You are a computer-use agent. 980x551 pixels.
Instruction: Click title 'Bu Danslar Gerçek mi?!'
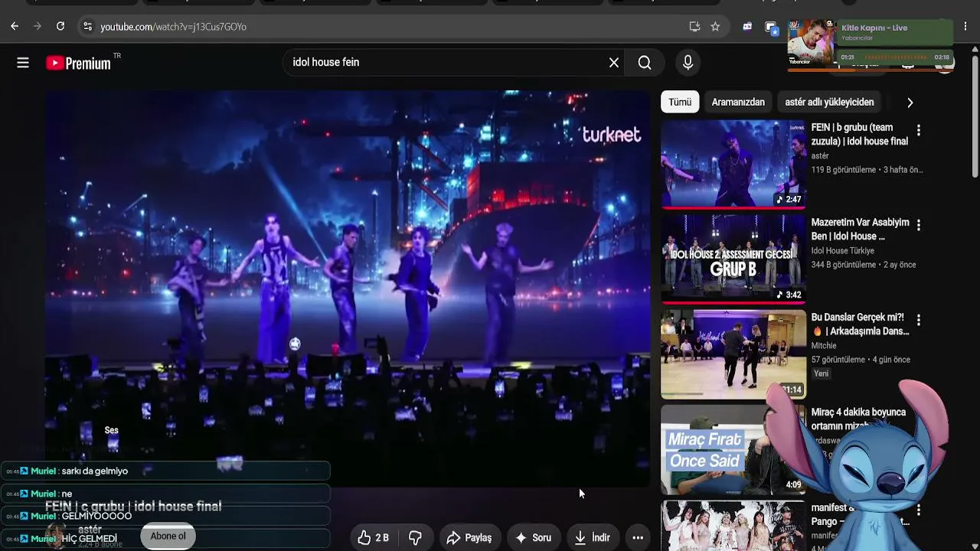click(x=861, y=324)
